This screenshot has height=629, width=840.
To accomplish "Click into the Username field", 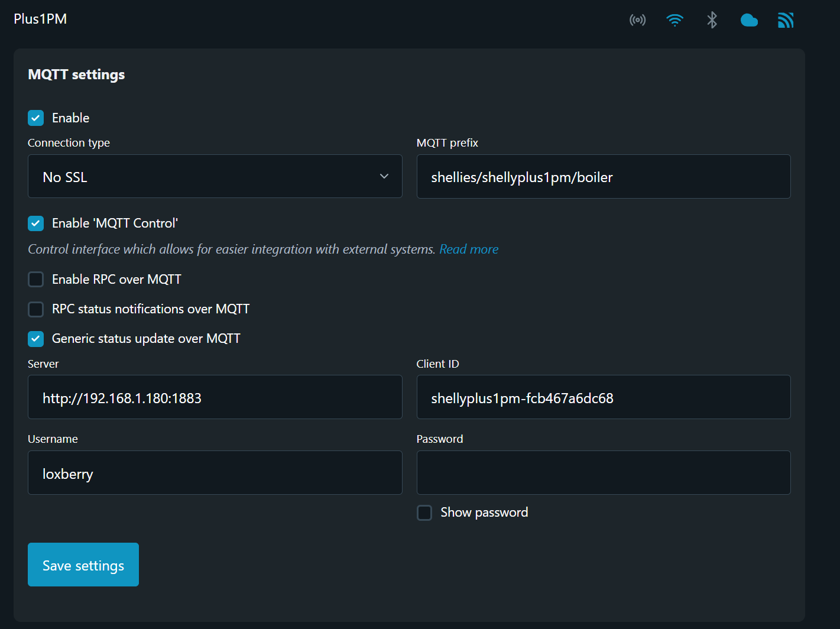I will pyautogui.click(x=215, y=473).
